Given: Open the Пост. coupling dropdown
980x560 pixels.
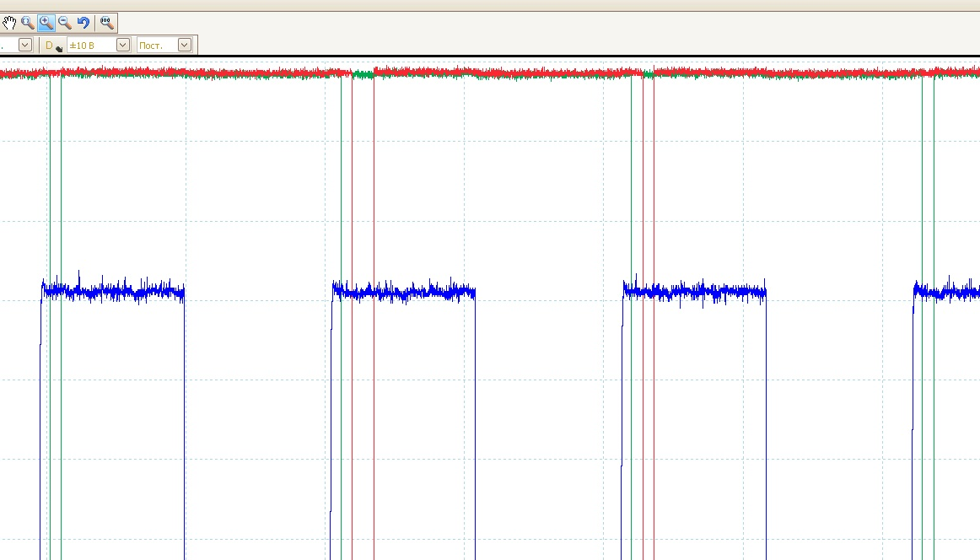Looking at the screenshot, I should pyautogui.click(x=185, y=46).
